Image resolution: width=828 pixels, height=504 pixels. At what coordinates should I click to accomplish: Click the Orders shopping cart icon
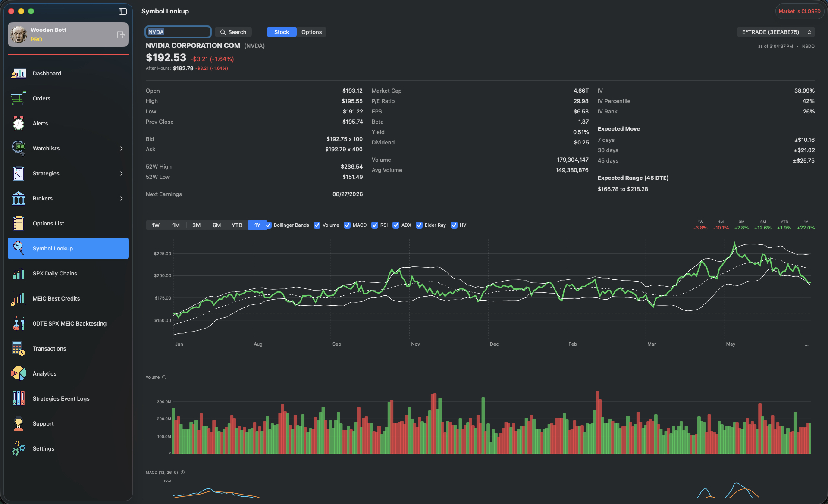tap(19, 98)
